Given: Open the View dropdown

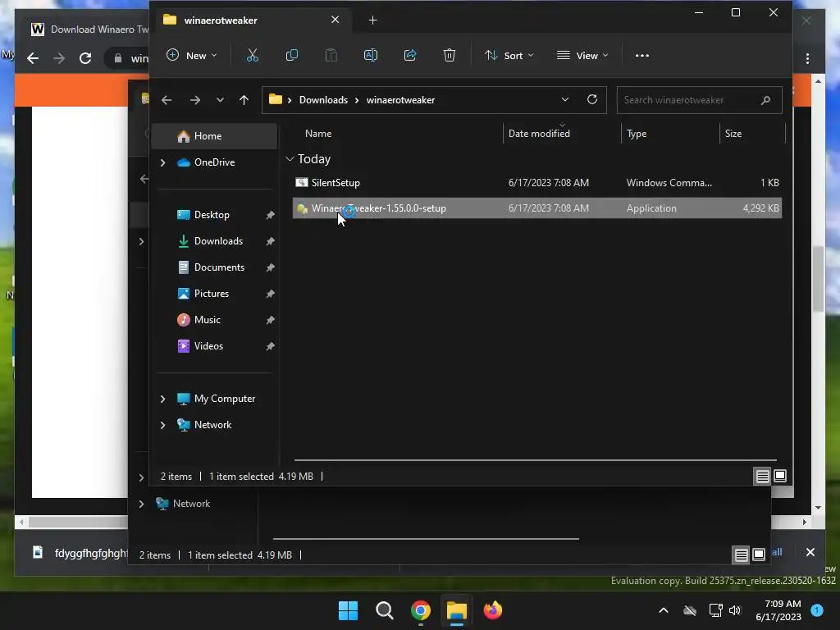Looking at the screenshot, I should click(582, 55).
